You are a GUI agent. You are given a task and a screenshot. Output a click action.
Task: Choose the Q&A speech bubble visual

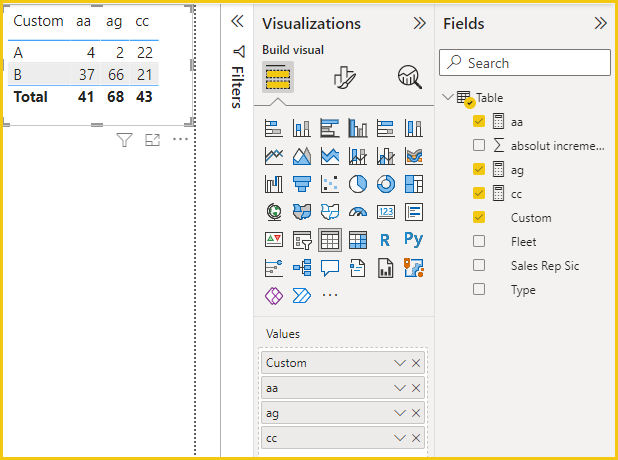pyautogui.click(x=330, y=268)
